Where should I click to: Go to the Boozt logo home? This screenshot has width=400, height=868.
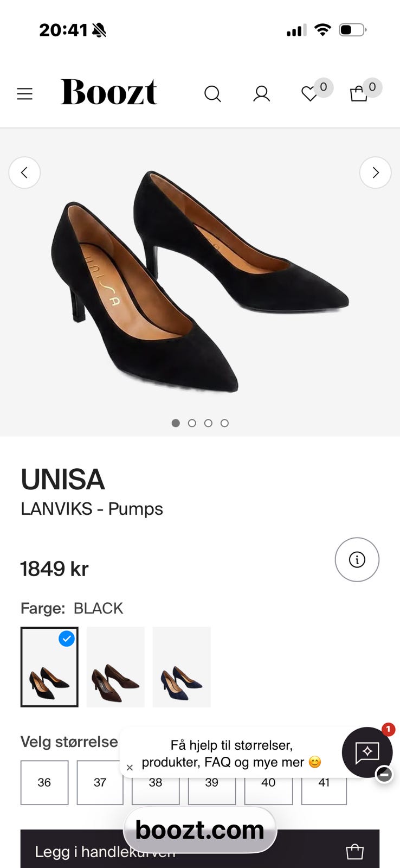click(x=109, y=92)
